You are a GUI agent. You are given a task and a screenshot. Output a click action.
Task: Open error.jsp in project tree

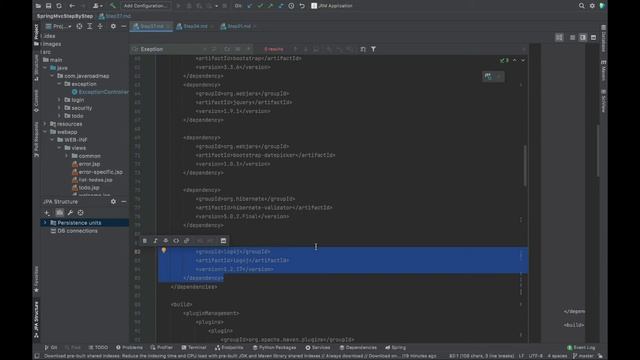86,164
